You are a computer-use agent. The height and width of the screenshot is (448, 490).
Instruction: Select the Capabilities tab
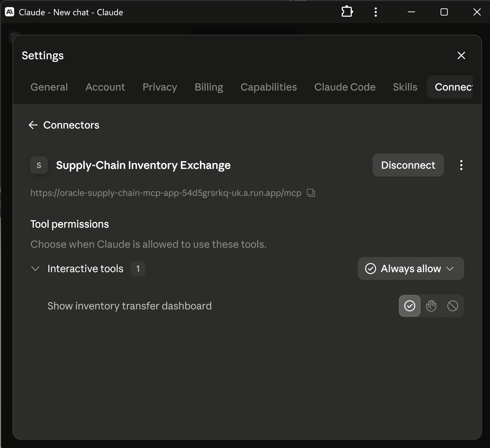click(269, 87)
